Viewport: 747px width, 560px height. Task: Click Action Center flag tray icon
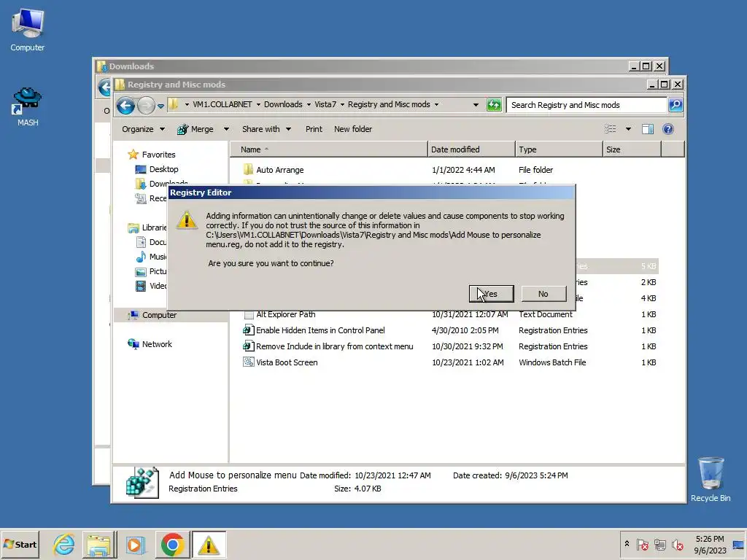(x=642, y=544)
